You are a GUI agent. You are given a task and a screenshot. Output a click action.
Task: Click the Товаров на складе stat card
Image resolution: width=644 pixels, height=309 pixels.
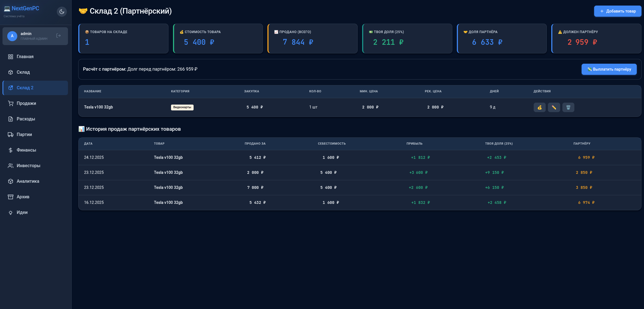[x=123, y=38]
